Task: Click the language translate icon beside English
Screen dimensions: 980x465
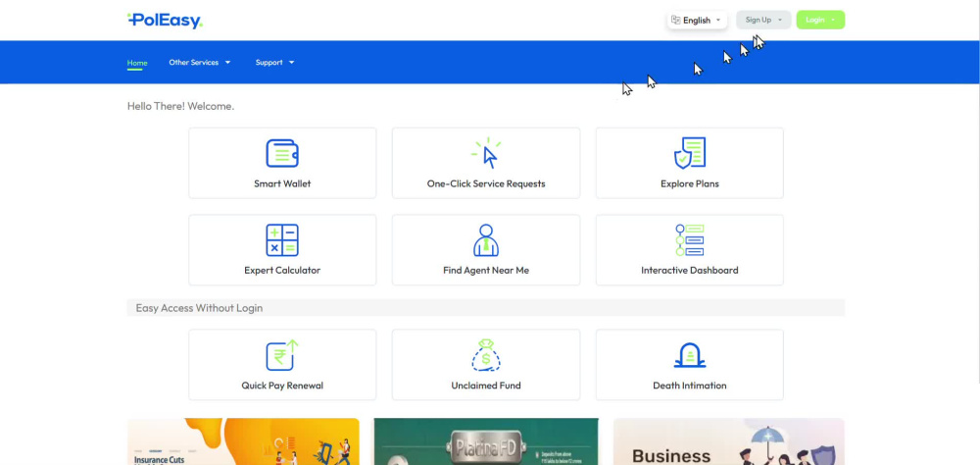Action: (x=675, y=20)
